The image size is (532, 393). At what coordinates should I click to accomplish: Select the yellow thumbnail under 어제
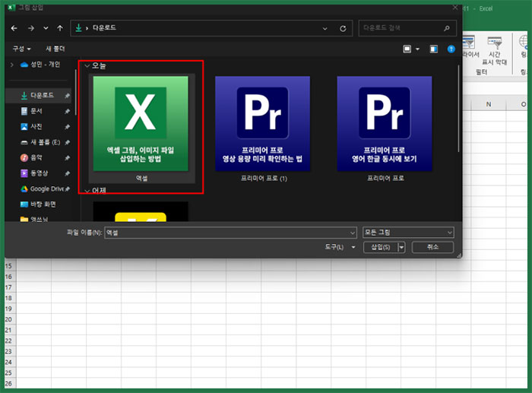(x=141, y=212)
